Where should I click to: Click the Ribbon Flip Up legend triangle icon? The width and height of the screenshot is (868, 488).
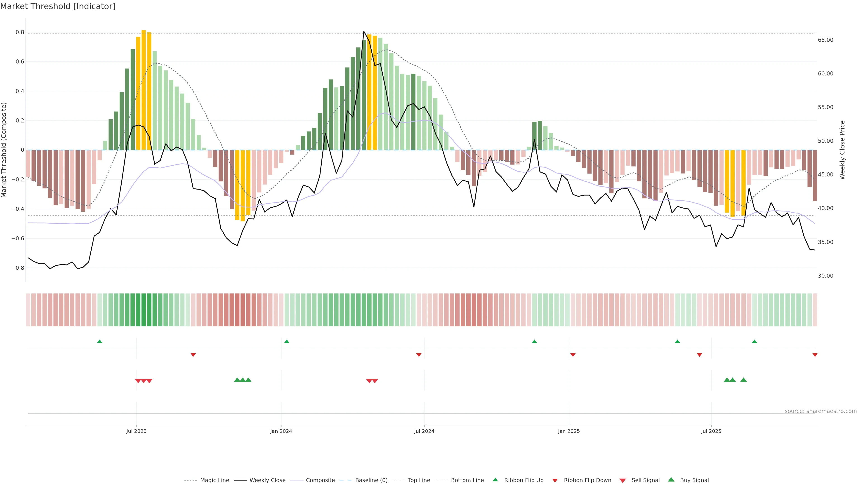(x=495, y=480)
